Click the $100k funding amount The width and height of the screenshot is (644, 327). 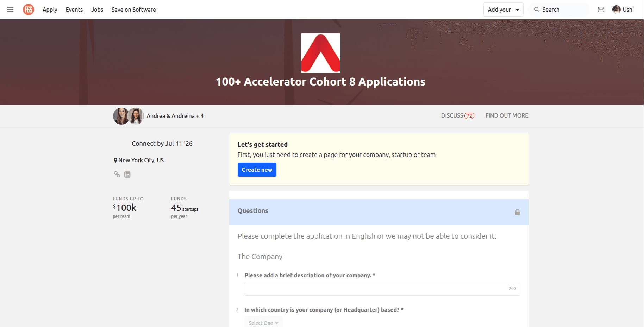pos(125,208)
